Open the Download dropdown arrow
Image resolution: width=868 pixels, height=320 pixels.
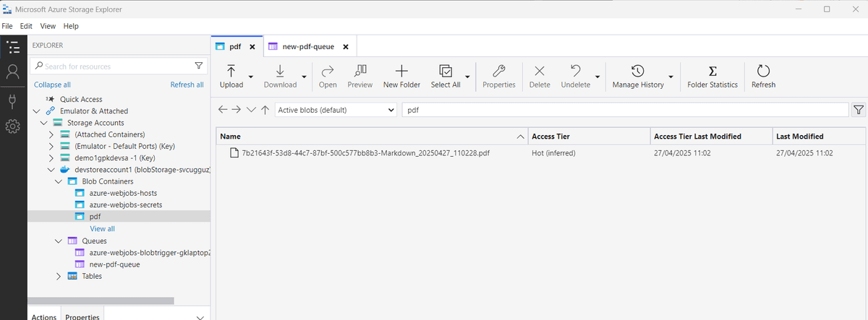[x=305, y=76]
